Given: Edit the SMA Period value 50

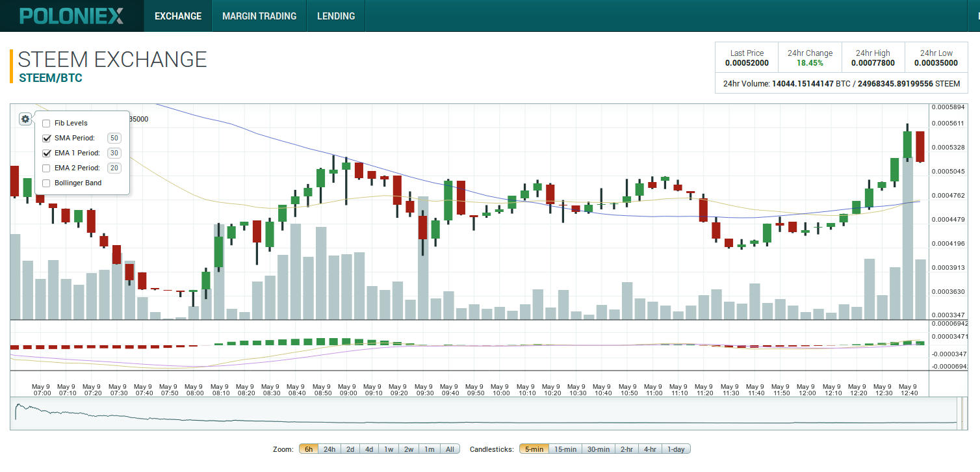Looking at the screenshot, I should point(114,138).
